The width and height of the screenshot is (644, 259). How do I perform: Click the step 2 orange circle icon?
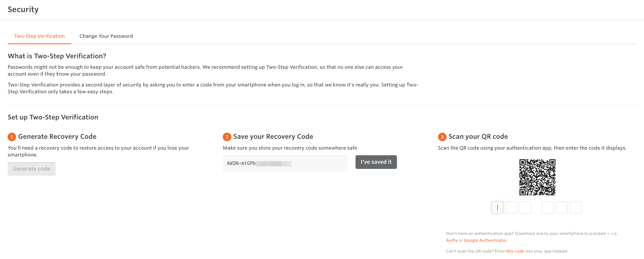(x=227, y=137)
